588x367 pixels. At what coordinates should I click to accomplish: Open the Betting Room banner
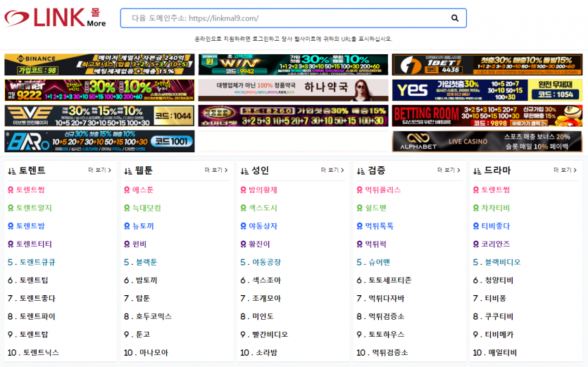point(487,116)
